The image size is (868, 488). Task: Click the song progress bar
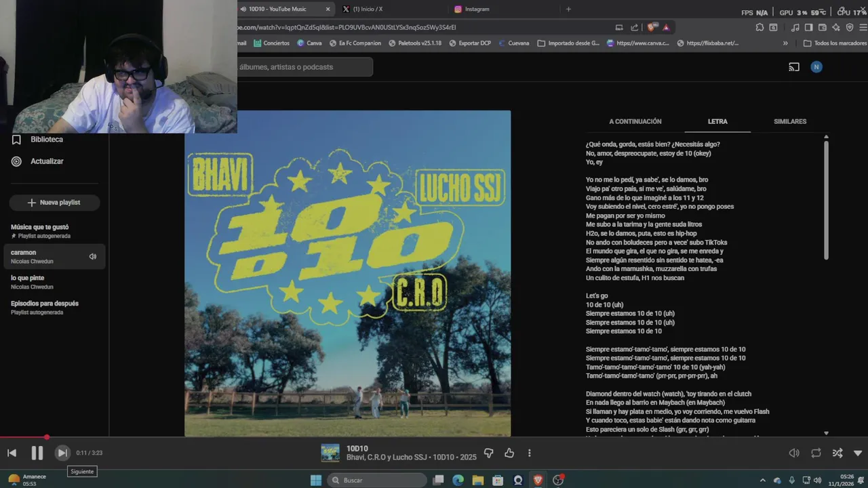pos(434,437)
